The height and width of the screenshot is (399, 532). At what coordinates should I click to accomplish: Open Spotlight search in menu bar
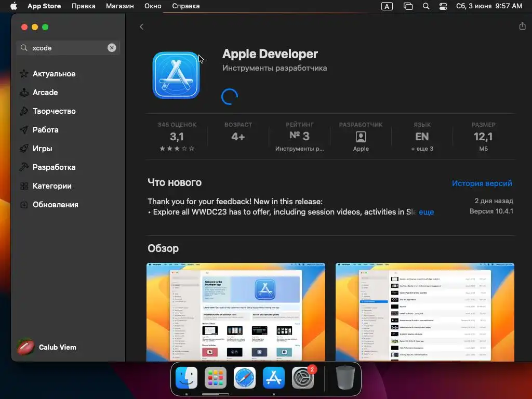[x=426, y=6]
